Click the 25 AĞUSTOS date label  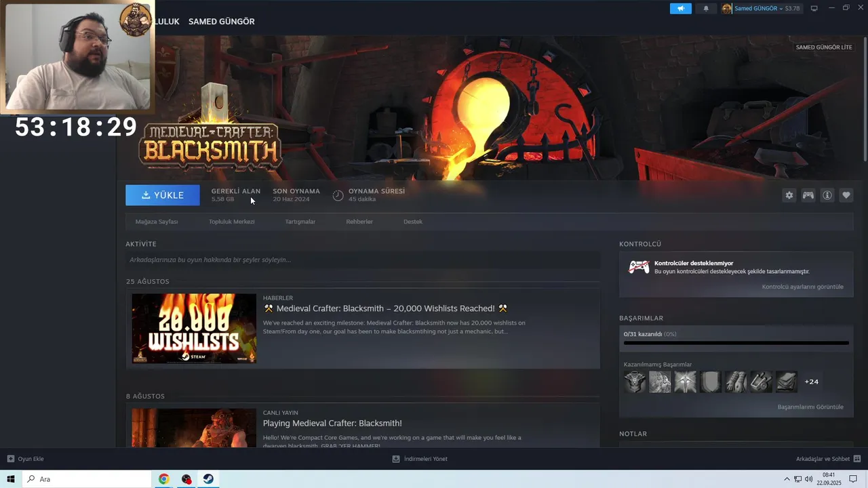148,281
